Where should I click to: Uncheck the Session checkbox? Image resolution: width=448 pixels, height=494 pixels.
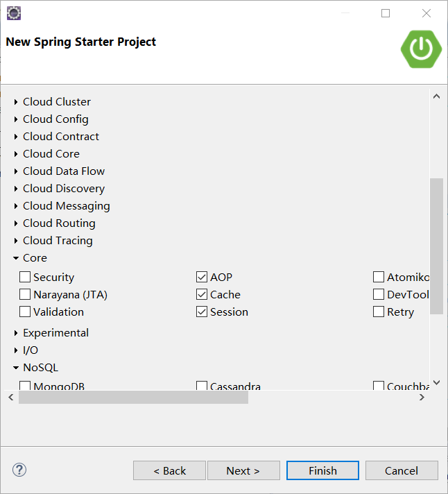coord(202,312)
